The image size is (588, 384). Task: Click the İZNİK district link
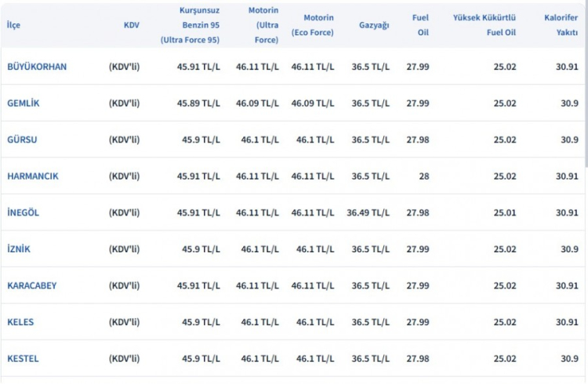(19, 249)
